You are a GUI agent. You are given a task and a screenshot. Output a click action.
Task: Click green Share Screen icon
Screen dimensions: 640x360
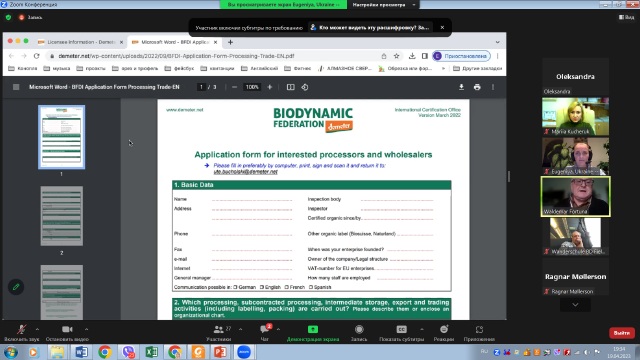coord(313,329)
